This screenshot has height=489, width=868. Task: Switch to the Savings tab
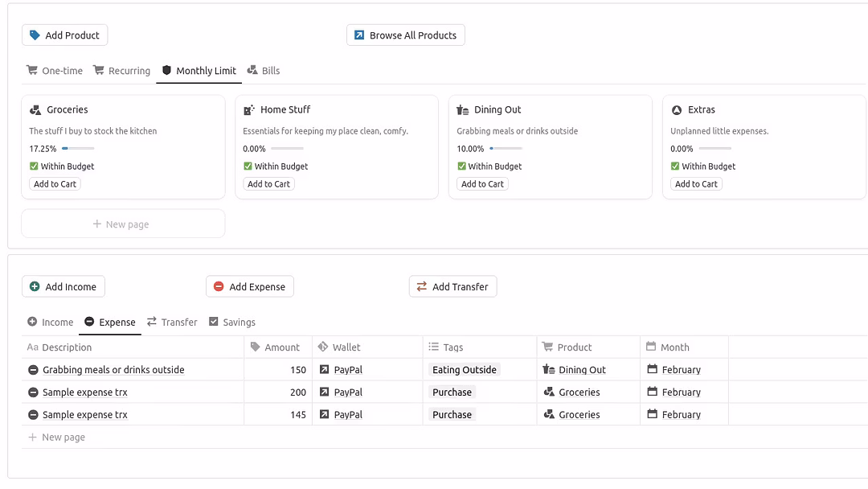(231, 323)
